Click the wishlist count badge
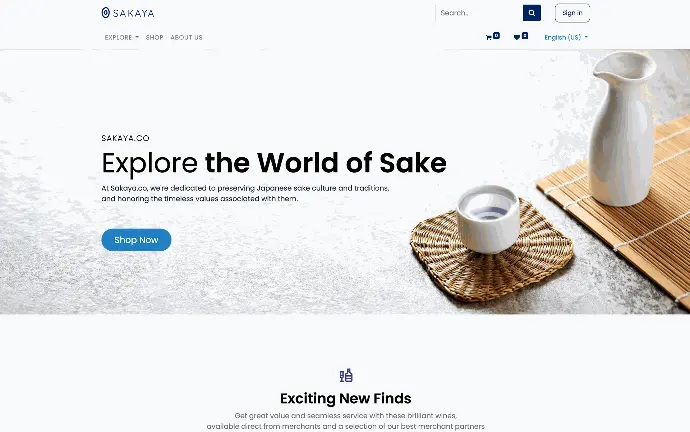 (x=525, y=36)
